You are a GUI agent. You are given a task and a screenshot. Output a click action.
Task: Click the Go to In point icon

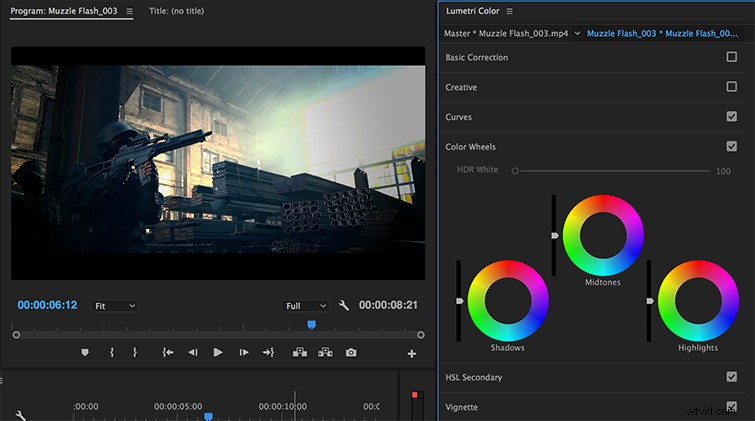point(168,353)
